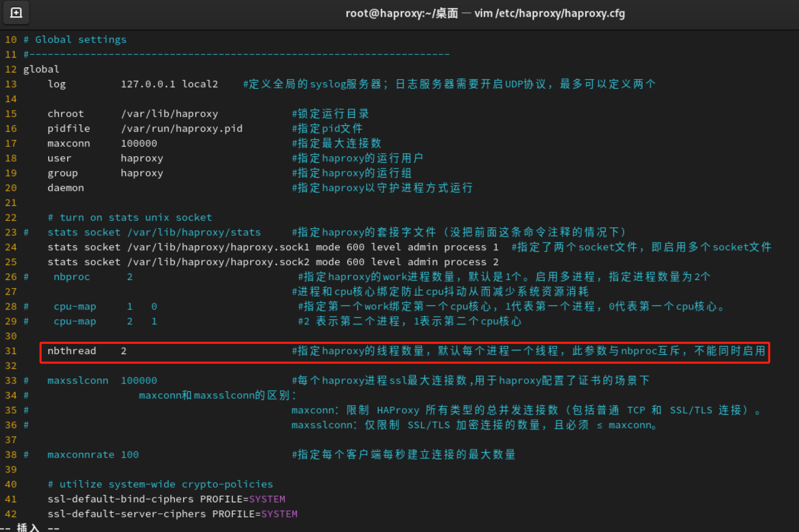Screen dimensions: 799x532
Task: Click 'cpu-map' on line 28
Action: click(75, 306)
